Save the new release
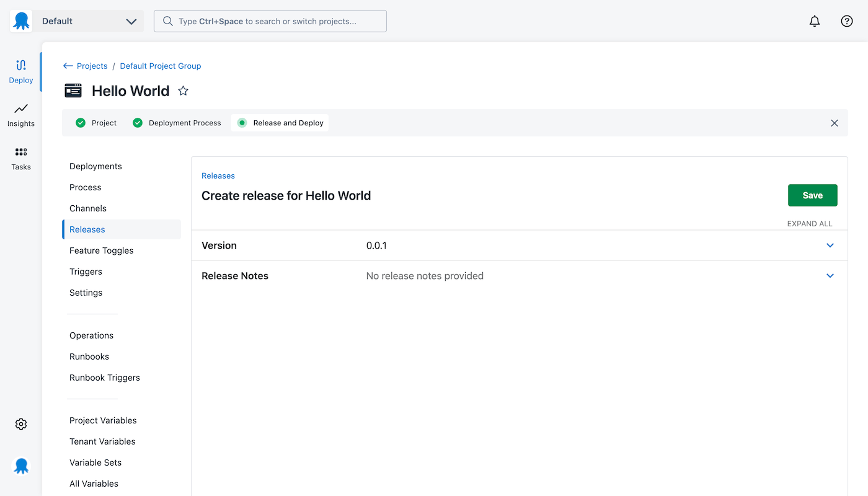This screenshot has height=496, width=868. (812, 195)
